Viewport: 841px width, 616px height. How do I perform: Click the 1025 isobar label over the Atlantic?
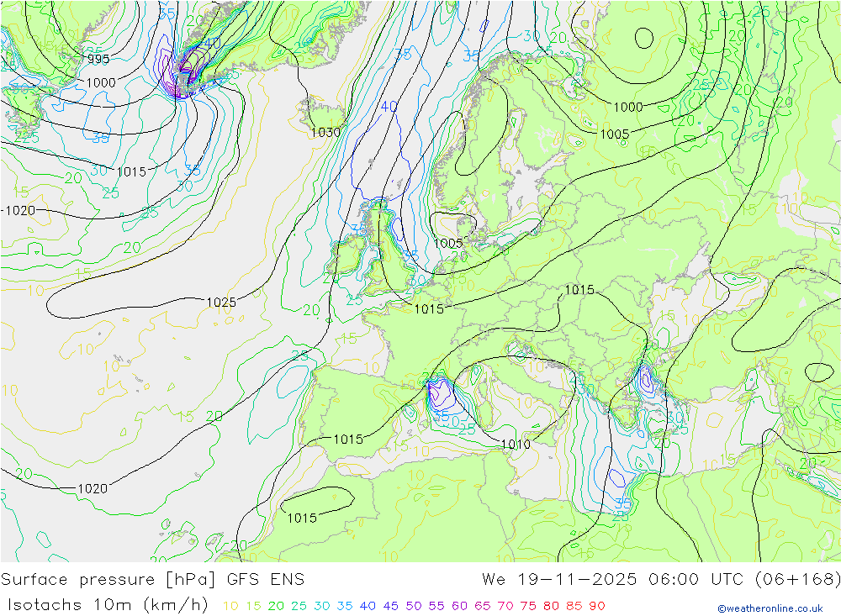coord(221,303)
